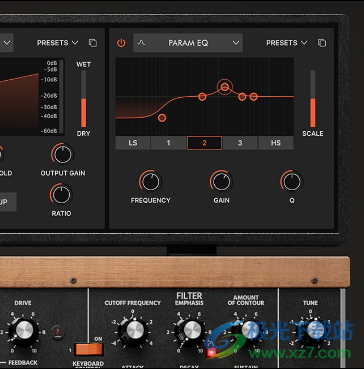The width and height of the screenshot is (364, 369).
Task: Select the LS band tab
Action: 133,143
